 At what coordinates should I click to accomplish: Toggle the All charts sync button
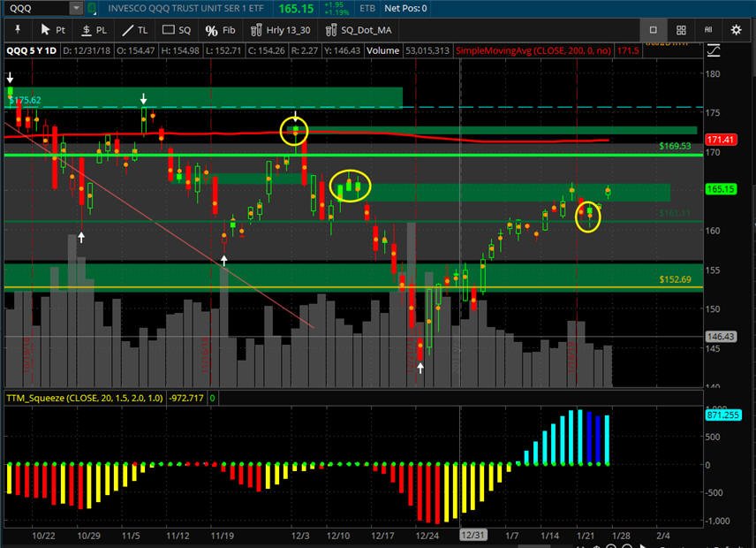(708, 30)
